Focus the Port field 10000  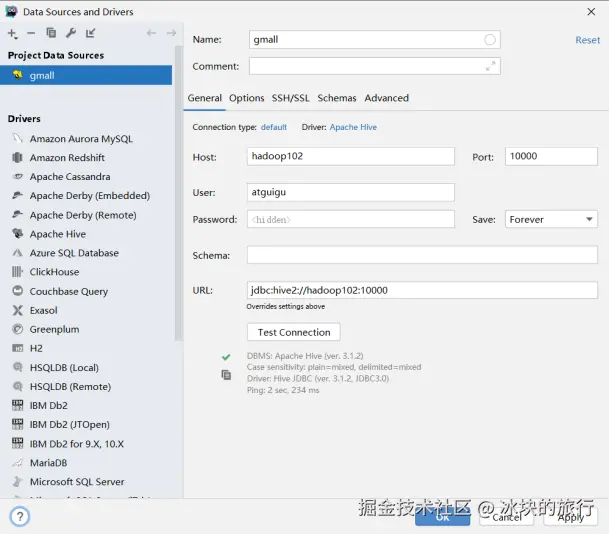point(551,156)
